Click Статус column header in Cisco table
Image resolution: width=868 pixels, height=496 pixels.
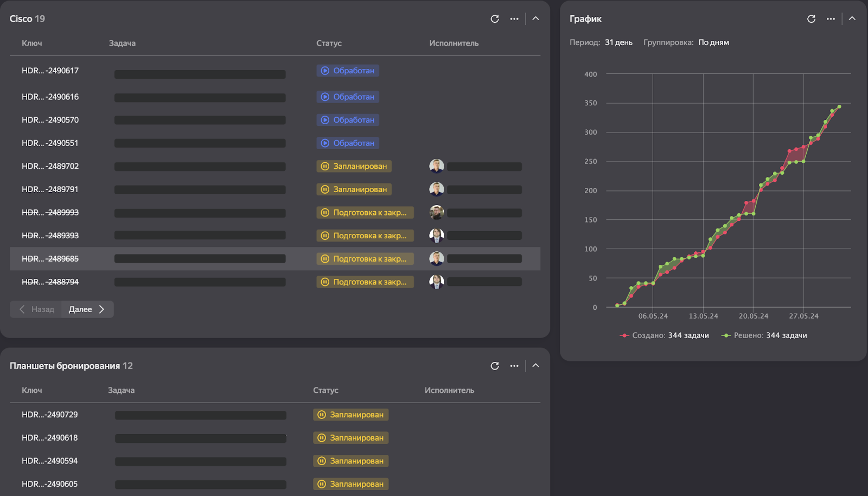(x=329, y=43)
